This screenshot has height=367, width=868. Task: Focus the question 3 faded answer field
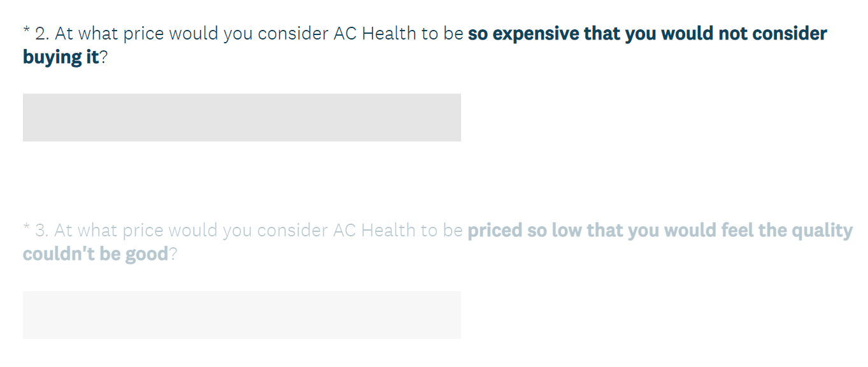[x=242, y=315]
